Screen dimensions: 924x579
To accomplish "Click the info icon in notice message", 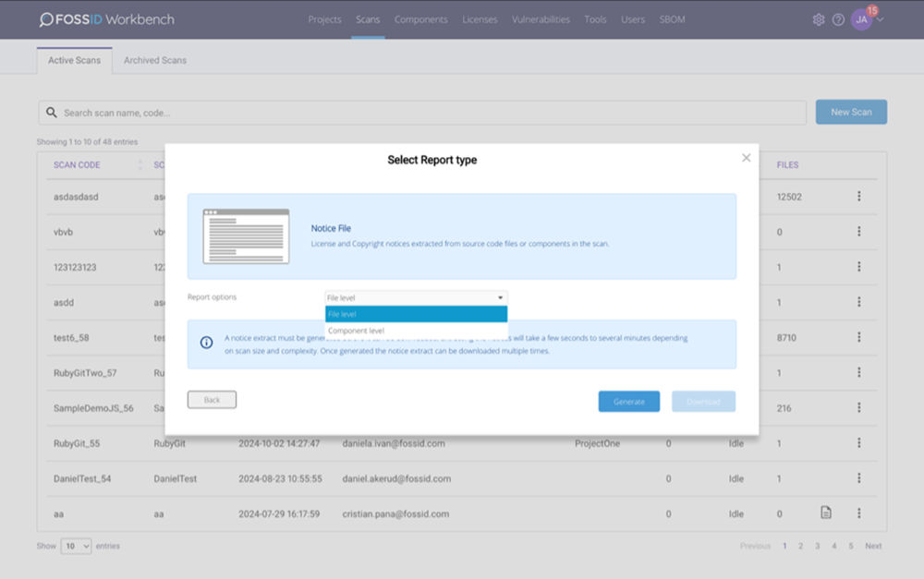I will 206,343.
